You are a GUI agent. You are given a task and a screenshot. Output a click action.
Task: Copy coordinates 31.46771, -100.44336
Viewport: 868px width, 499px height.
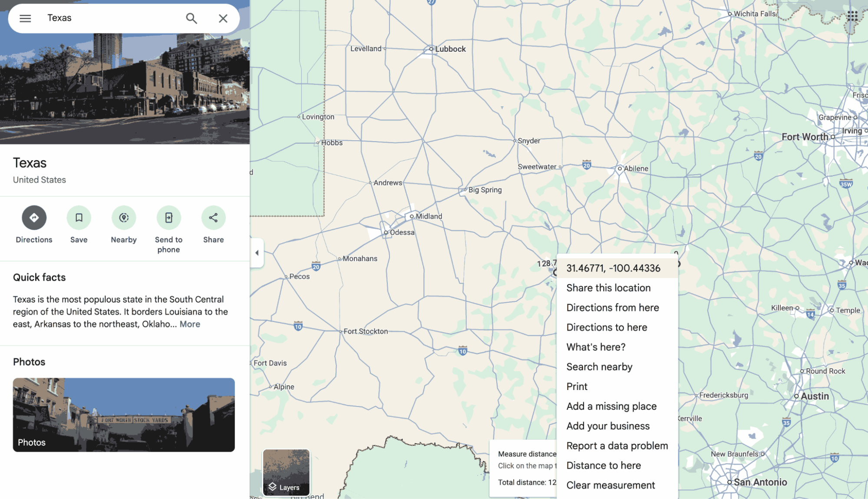click(617, 268)
